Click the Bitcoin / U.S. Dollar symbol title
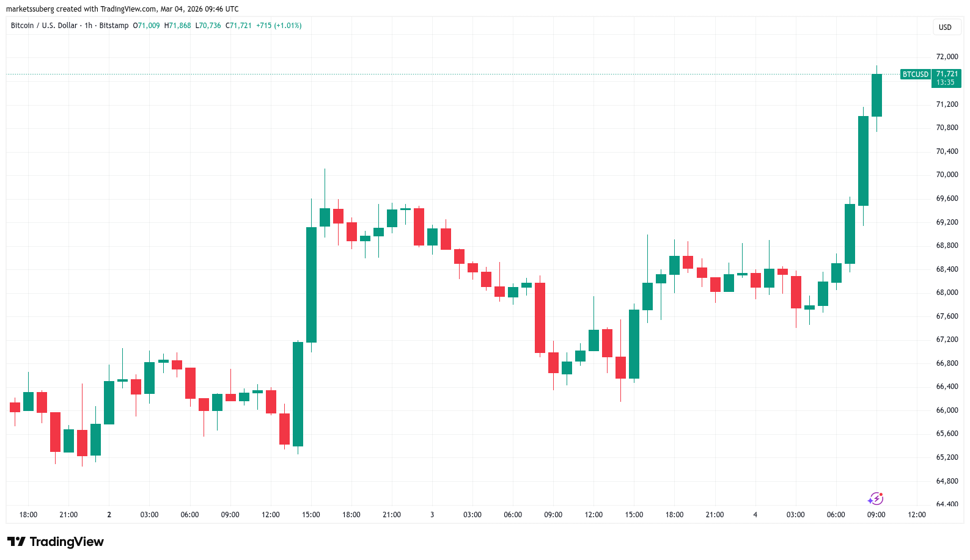Image resolution: width=970 pixels, height=560 pixels. click(x=44, y=26)
